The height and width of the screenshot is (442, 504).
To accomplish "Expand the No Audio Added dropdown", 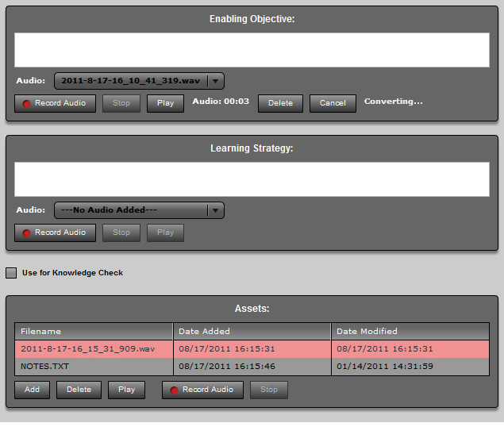I will coord(215,210).
